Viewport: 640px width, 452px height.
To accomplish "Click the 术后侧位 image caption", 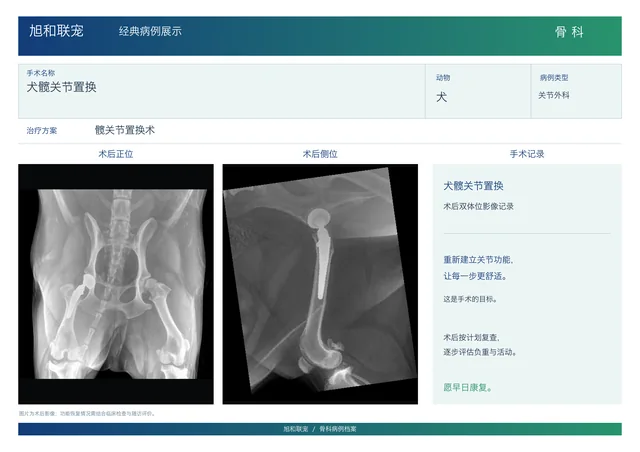I will coord(320,154).
